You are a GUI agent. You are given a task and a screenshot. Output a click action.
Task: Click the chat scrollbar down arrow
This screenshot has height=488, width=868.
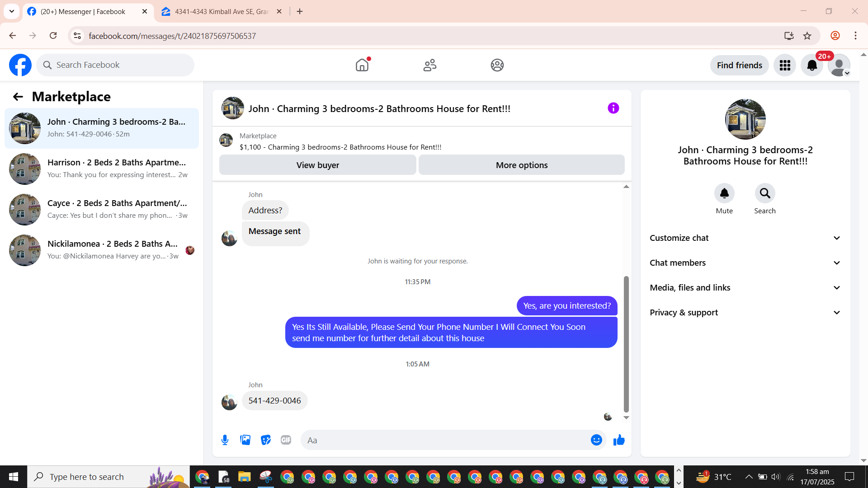click(626, 418)
